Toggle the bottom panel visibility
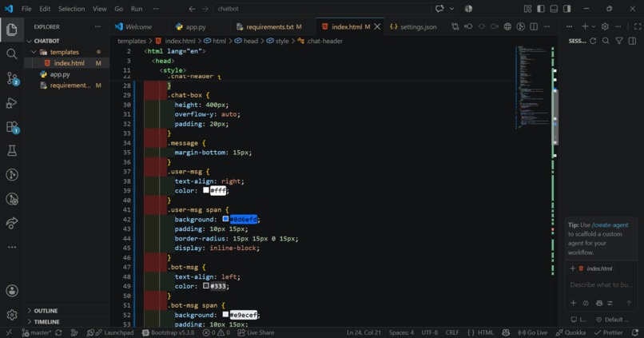The height and width of the screenshot is (338, 644). 554,9
